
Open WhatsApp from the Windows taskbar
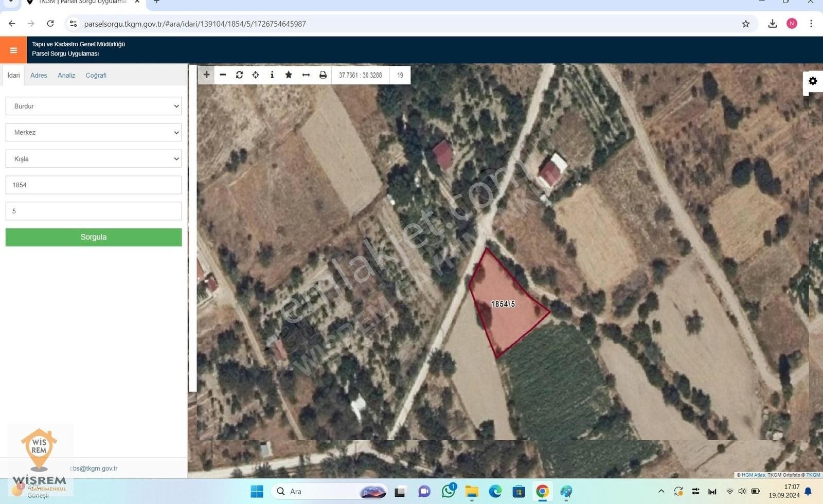[x=448, y=492]
